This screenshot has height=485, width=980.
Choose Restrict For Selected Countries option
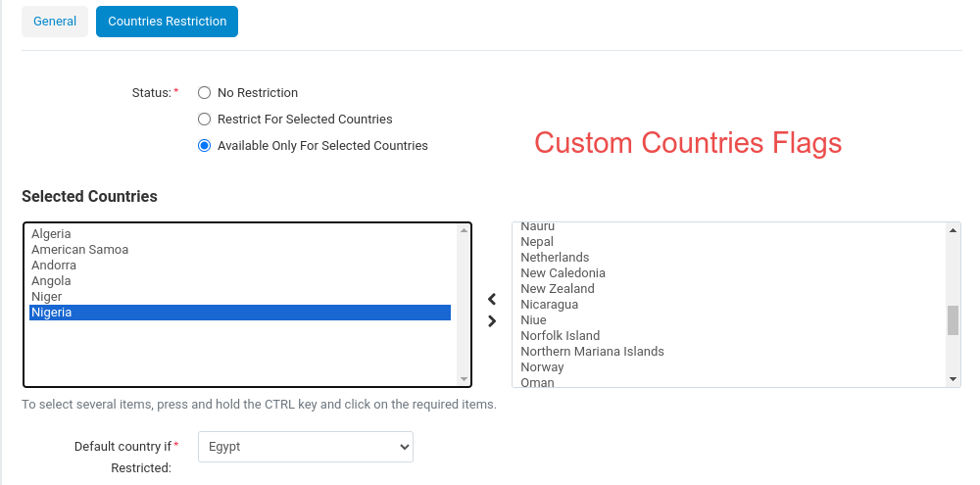point(205,119)
